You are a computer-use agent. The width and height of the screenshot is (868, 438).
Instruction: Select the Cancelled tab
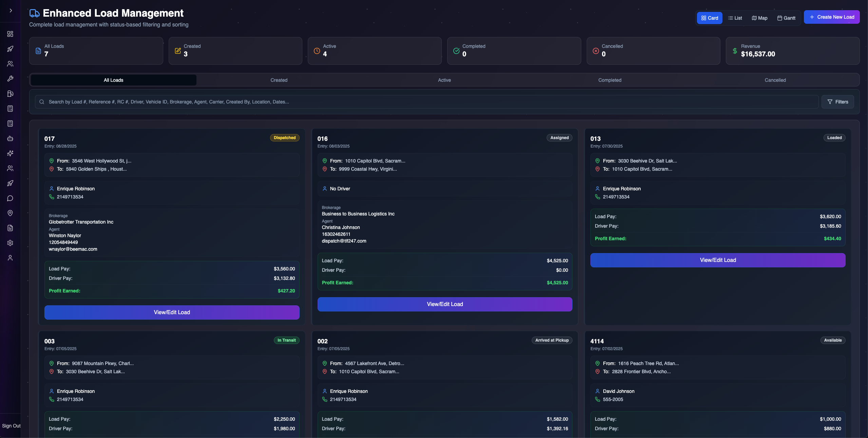(775, 80)
